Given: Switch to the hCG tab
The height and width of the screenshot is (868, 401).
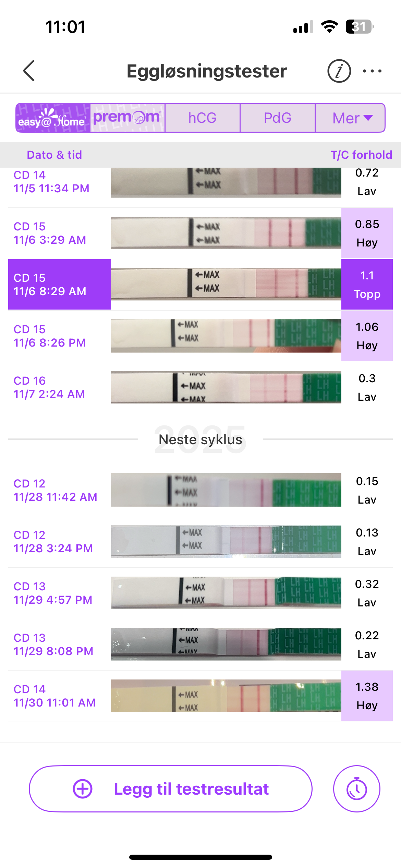Looking at the screenshot, I should (202, 118).
